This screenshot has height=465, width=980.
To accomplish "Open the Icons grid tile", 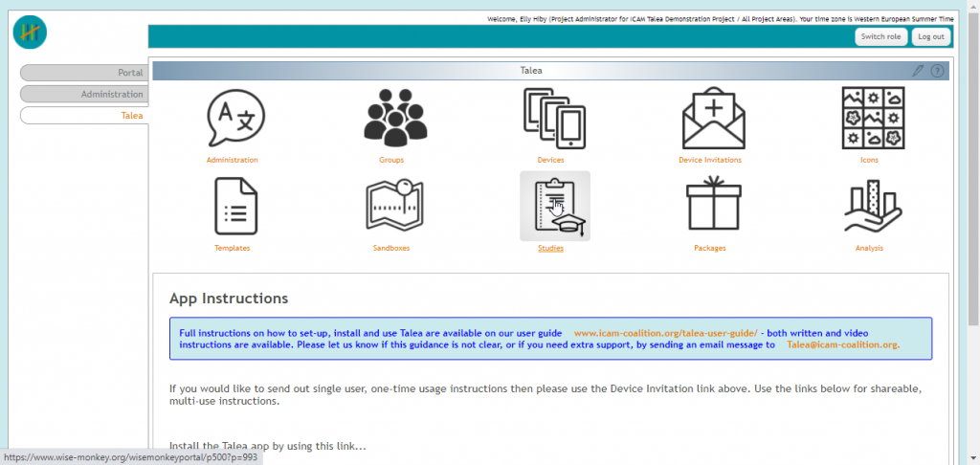I will [x=873, y=118].
